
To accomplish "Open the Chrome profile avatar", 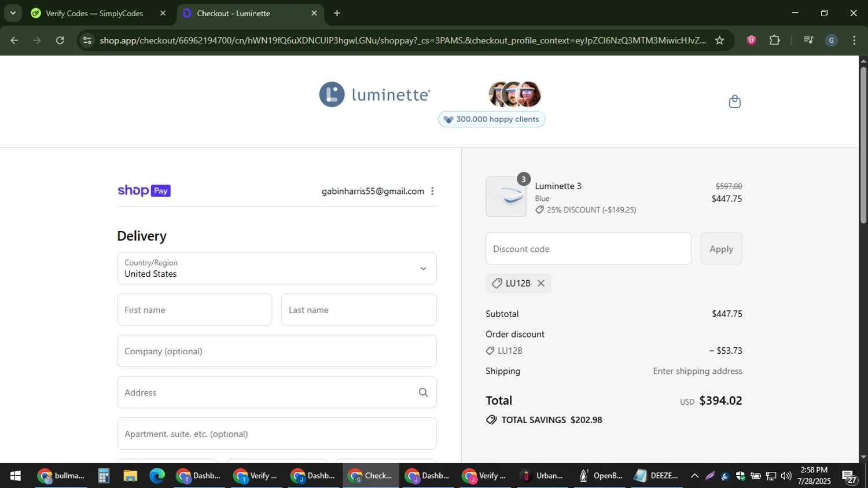I will [x=831, y=40].
